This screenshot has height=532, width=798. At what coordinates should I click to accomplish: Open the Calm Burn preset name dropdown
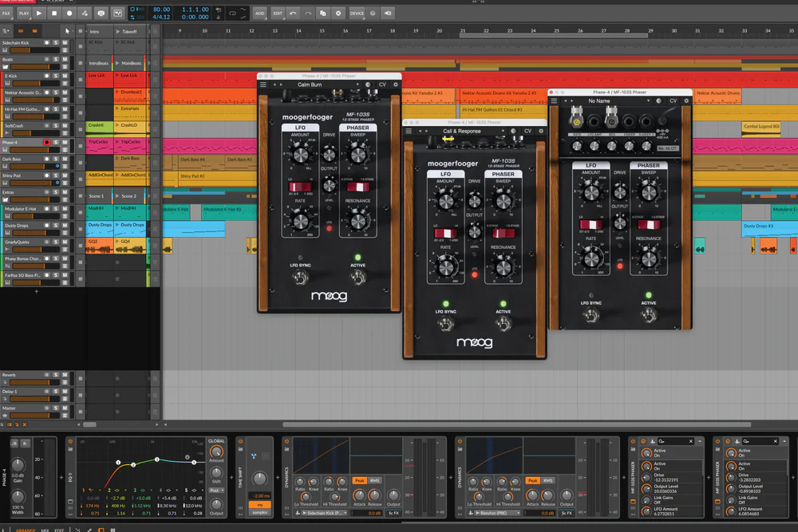click(x=310, y=85)
